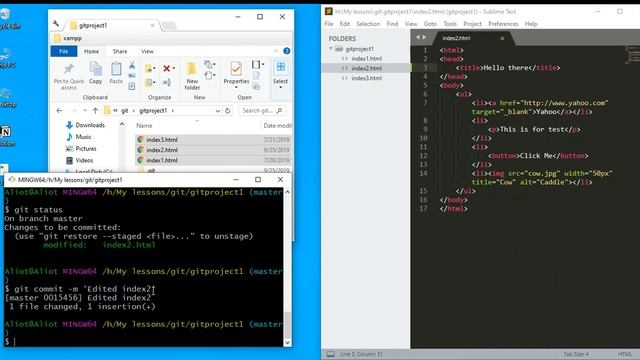Click the Copy path icon in Clipboard group

(x=132, y=76)
